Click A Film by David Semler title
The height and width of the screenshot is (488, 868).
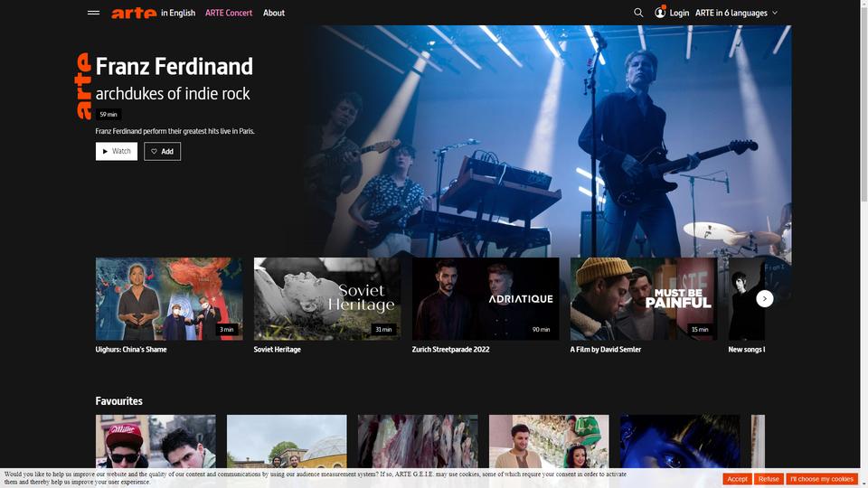[606, 350]
